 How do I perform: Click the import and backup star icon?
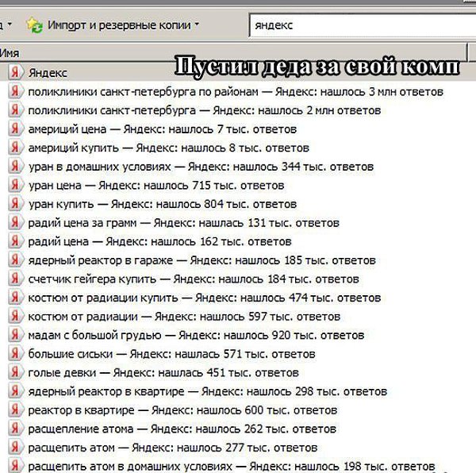tap(34, 25)
